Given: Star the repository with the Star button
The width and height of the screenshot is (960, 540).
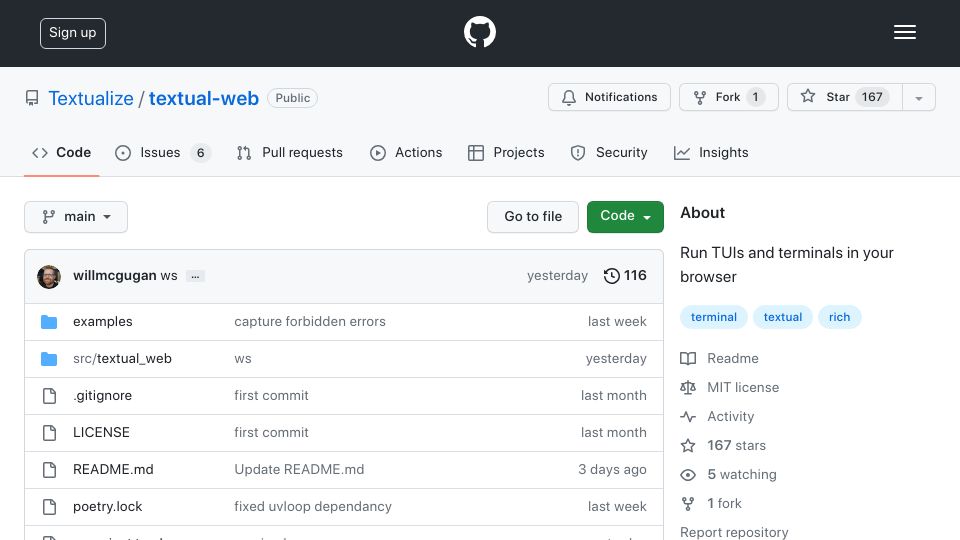Looking at the screenshot, I should (x=844, y=97).
